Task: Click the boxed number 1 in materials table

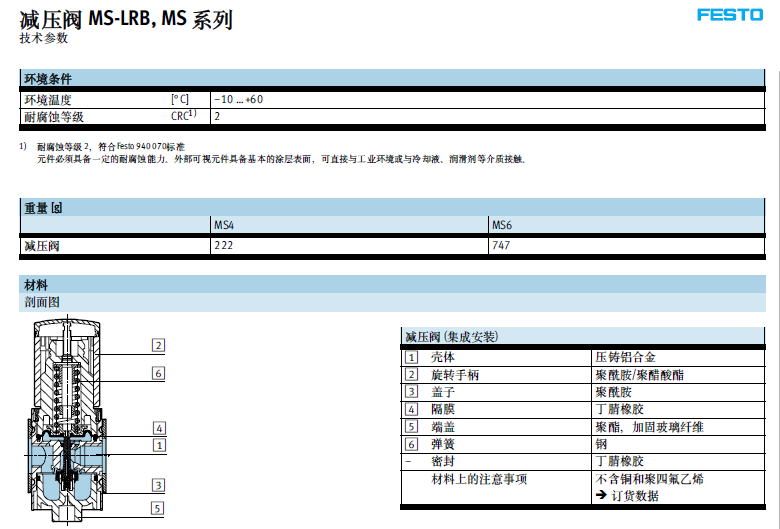Action: pyautogui.click(x=411, y=357)
